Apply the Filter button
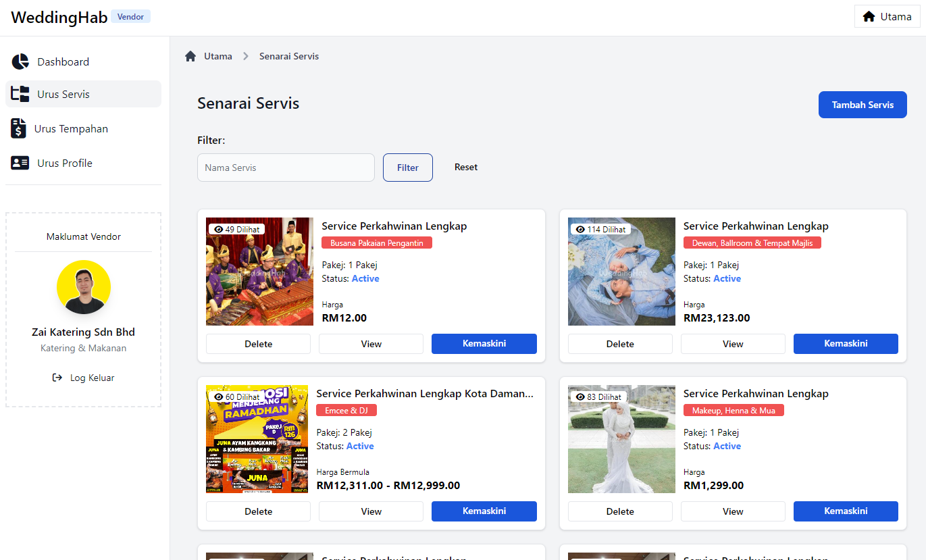This screenshot has width=926, height=560. pos(407,168)
